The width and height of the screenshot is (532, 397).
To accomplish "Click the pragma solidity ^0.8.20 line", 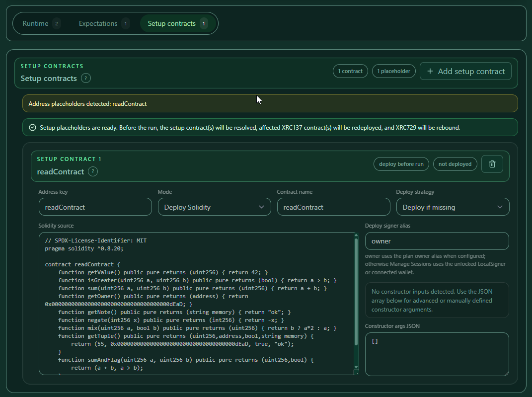I will pyautogui.click(x=84, y=249).
